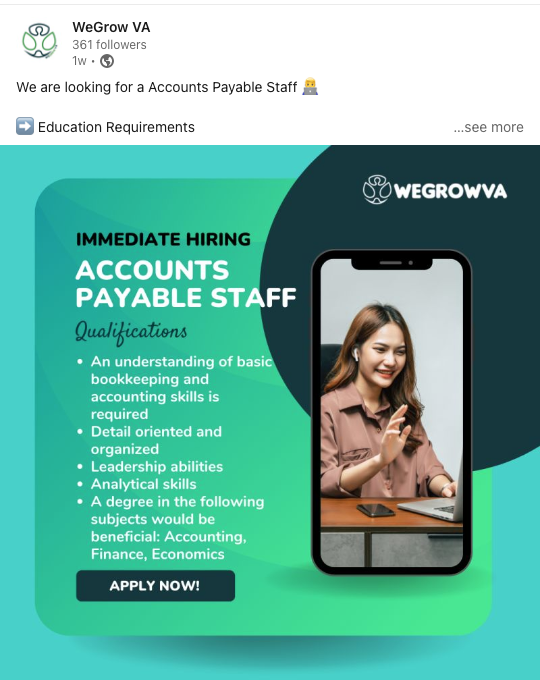The image size is (540, 680).
Task: Expand post with see more
Action: (488, 127)
